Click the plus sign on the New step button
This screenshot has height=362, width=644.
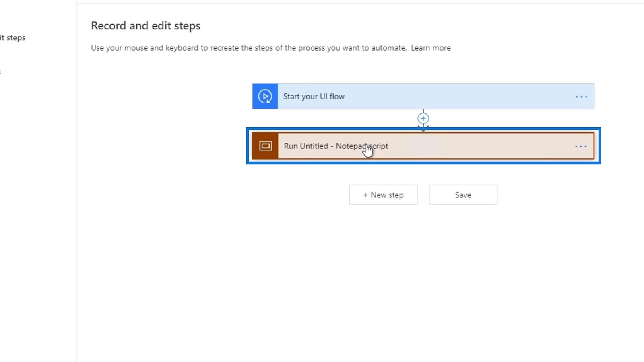pos(365,195)
